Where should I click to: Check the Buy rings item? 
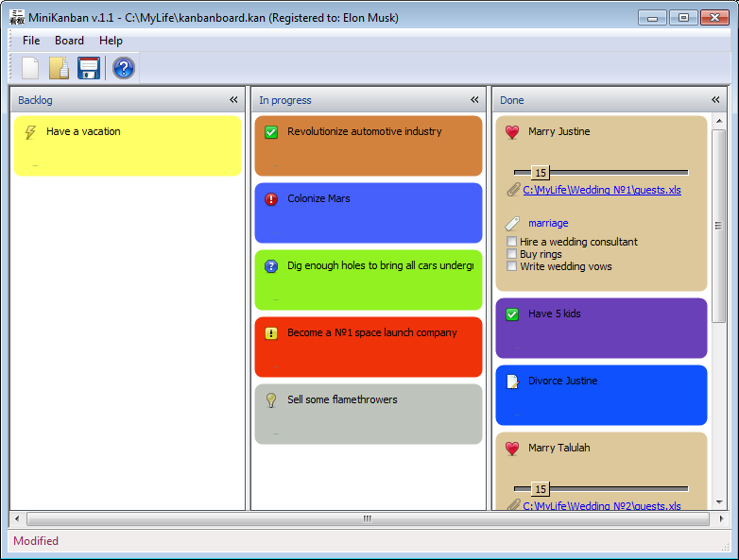click(x=511, y=254)
